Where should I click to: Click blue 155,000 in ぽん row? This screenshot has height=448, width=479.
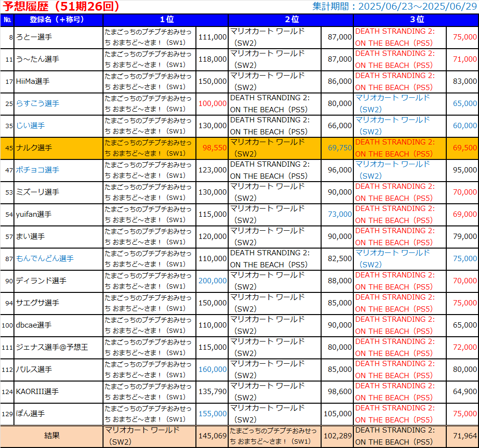[x=213, y=414]
